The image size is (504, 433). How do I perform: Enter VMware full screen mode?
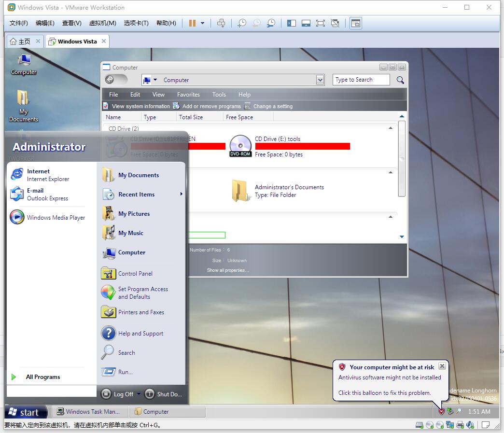tap(321, 23)
